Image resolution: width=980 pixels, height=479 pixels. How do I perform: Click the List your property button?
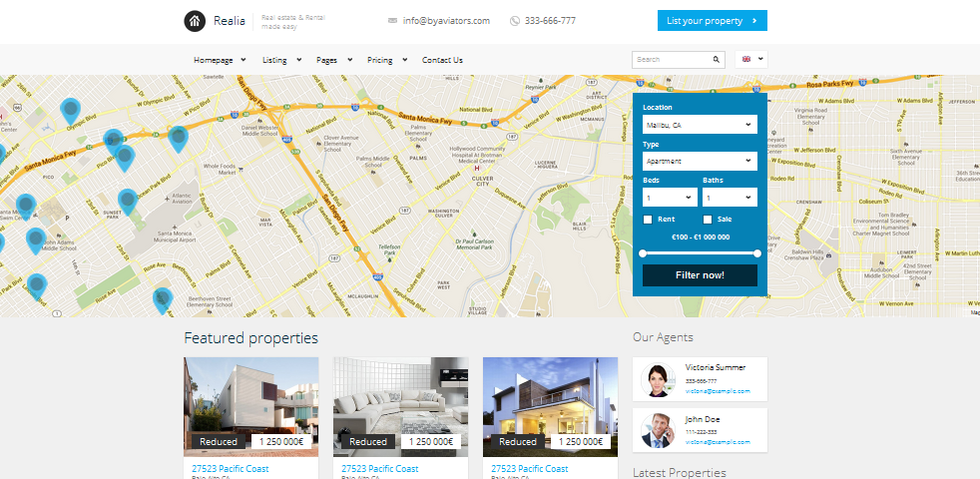(712, 21)
